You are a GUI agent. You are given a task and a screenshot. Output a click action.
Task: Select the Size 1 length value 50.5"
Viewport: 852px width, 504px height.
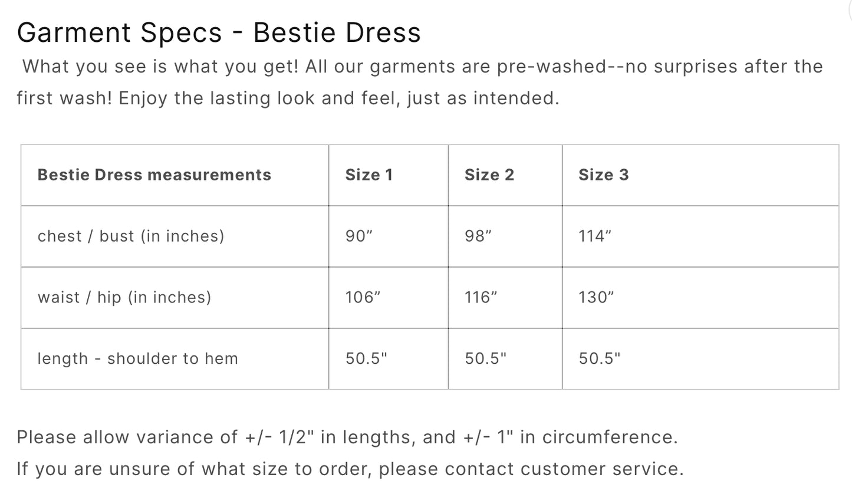pos(366,359)
